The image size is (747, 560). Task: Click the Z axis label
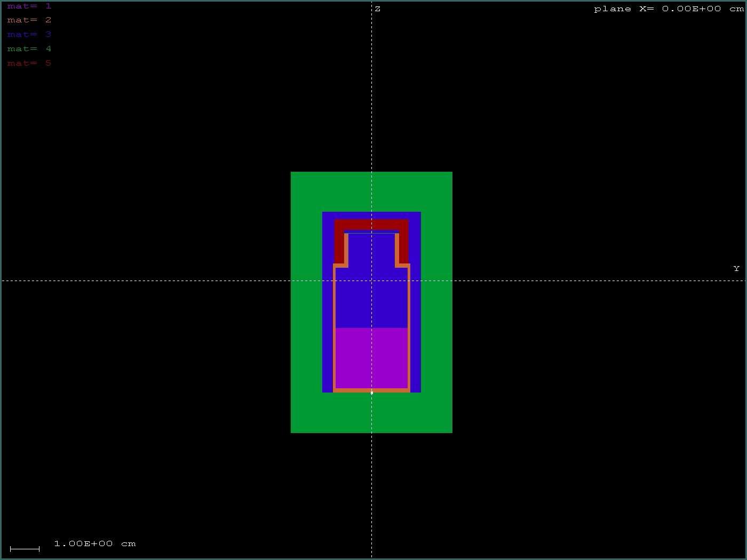[378, 9]
